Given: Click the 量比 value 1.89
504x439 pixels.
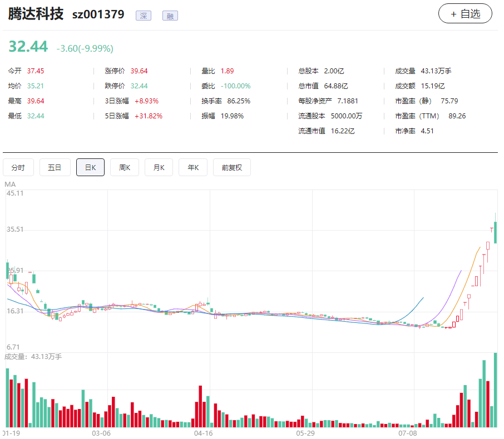Looking at the screenshot, I should [x=228, y=71].
